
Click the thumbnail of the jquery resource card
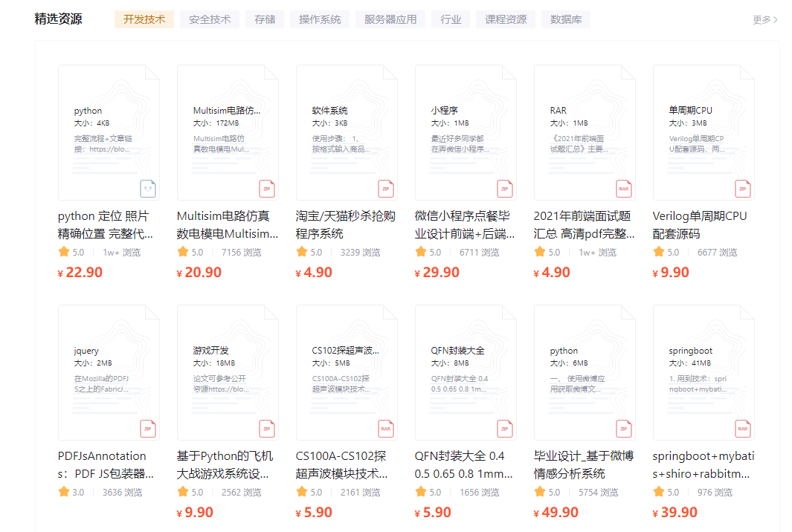tap(109, 371)
